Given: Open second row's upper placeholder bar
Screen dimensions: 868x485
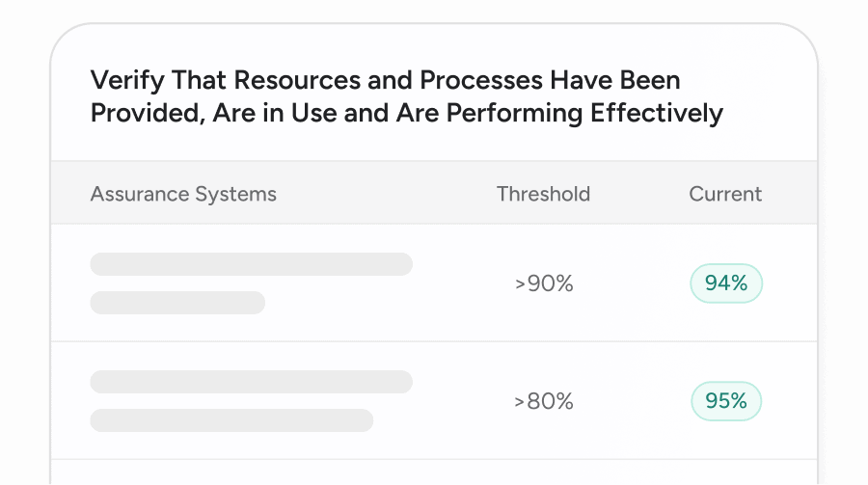Looking at the screenshot, I should pos(251,382).
